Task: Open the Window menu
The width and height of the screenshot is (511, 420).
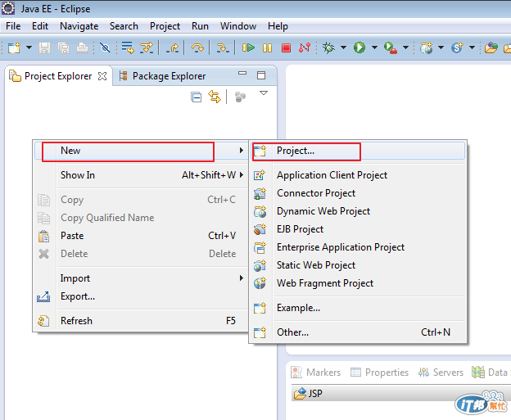Action: click(x=238, y=26)
